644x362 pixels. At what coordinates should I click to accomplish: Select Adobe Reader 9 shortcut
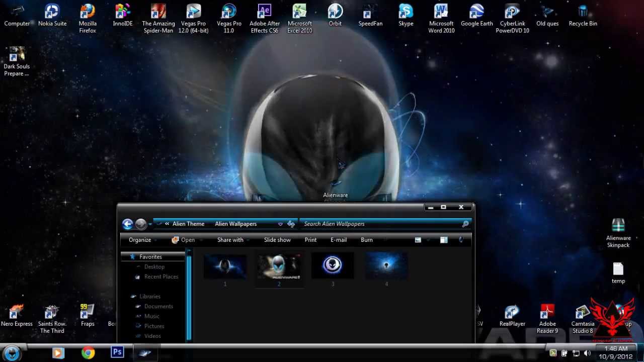click(x=547, y=319)
